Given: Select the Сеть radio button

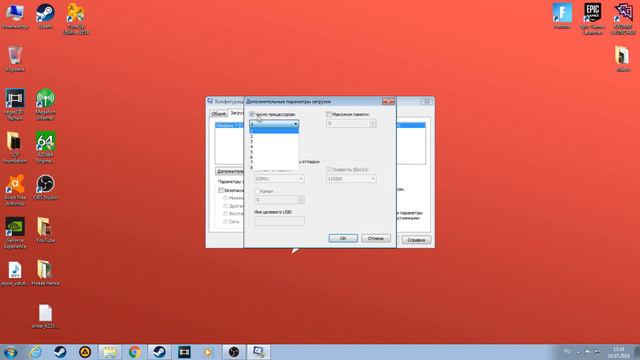Looking at the screenshot, I should pos(225,221).
